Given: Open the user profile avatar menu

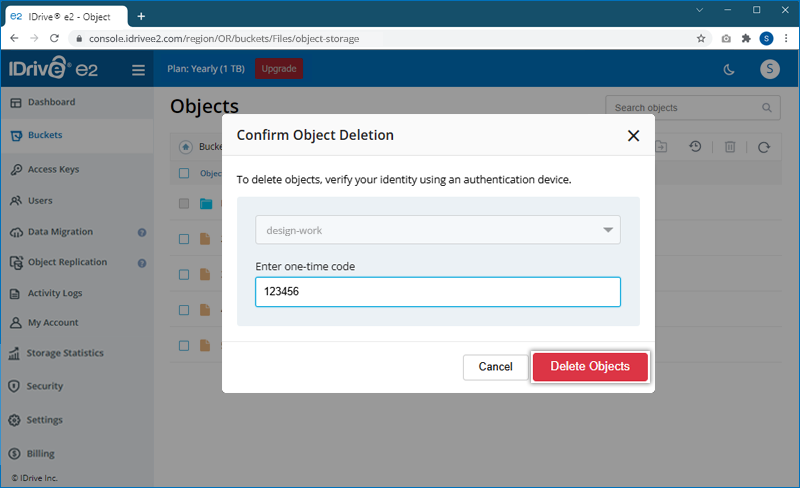Looking at the screenshot, I should click(769, 69).
